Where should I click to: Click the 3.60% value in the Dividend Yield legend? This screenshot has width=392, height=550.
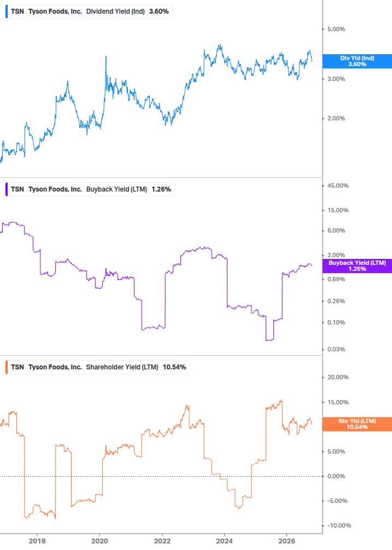(x=159, y=11)
